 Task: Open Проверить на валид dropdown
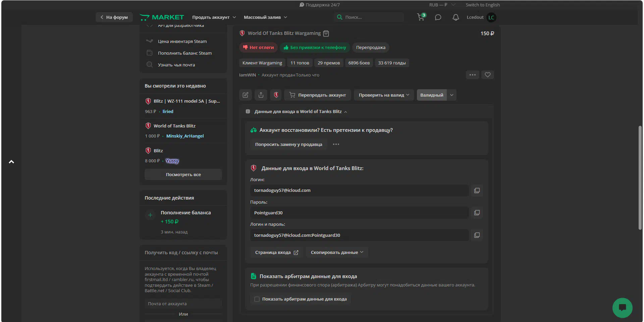(x=384, y=95)
